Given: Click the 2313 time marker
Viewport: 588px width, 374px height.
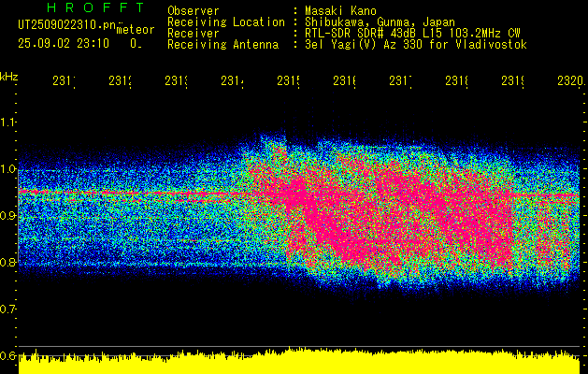Looking at the screenshot, I should [x=177, y=81].
